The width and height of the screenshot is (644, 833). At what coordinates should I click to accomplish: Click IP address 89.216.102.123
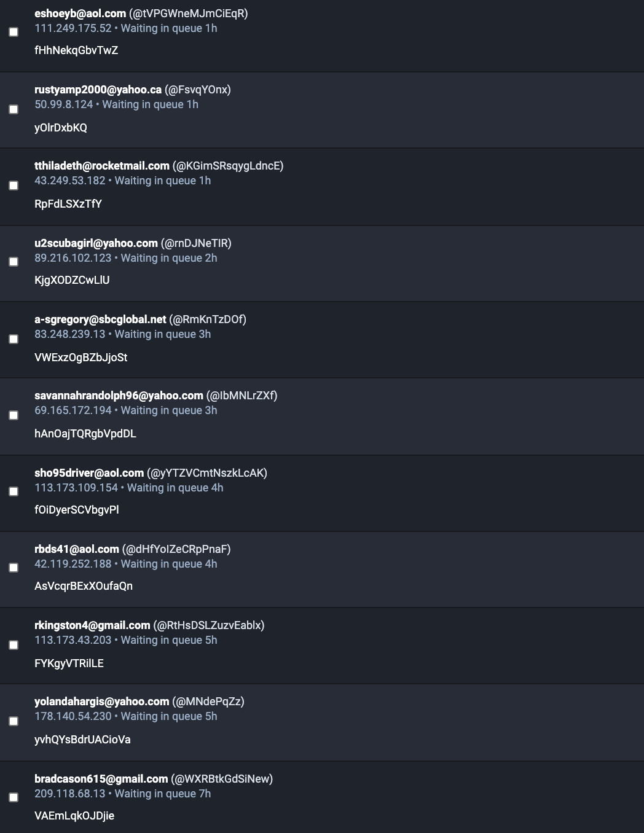73,258
